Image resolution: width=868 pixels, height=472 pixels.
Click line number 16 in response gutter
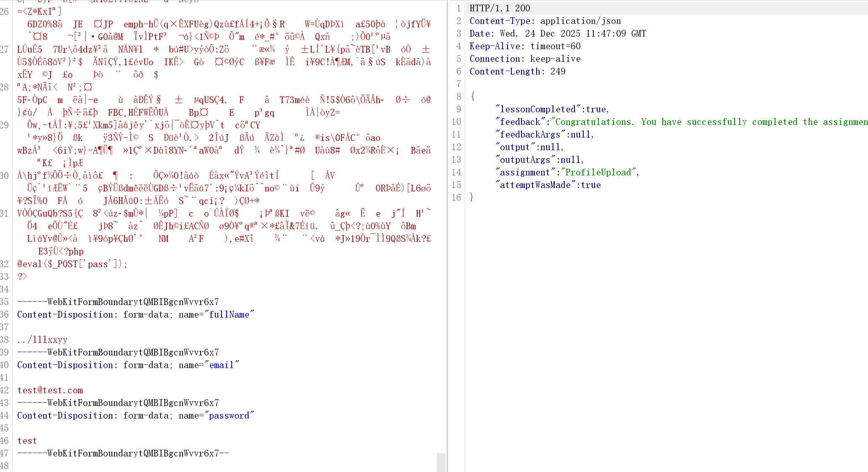click(x=456, y=198)
